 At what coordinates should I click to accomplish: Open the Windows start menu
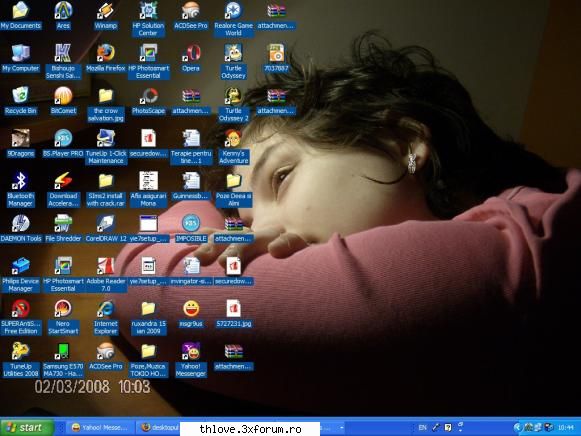(x=27, y=427)
